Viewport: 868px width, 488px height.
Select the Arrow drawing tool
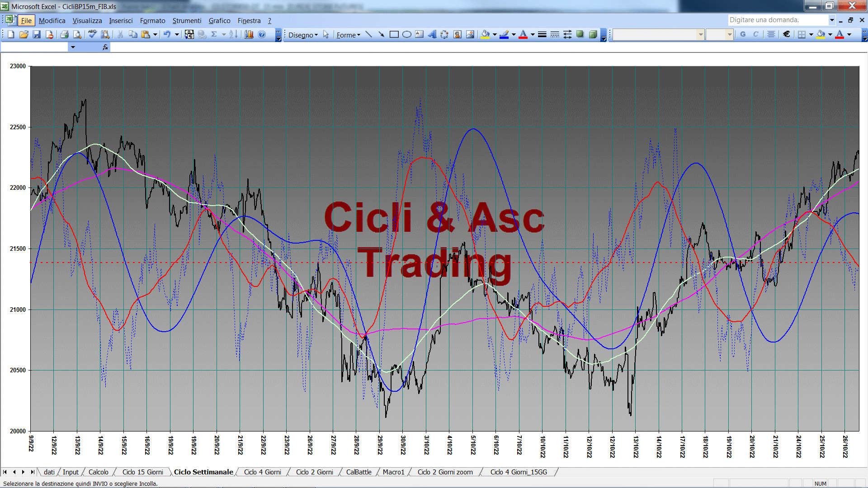[382, 34]
